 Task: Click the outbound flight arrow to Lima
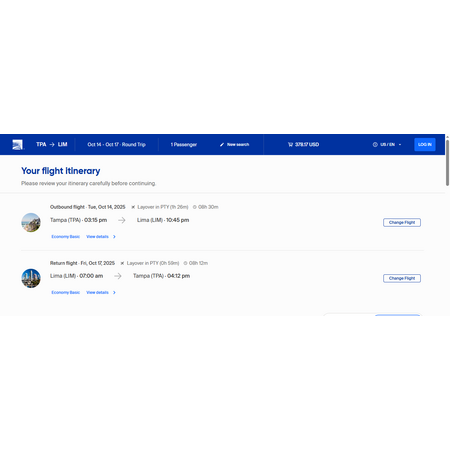(x=122, y=220)
